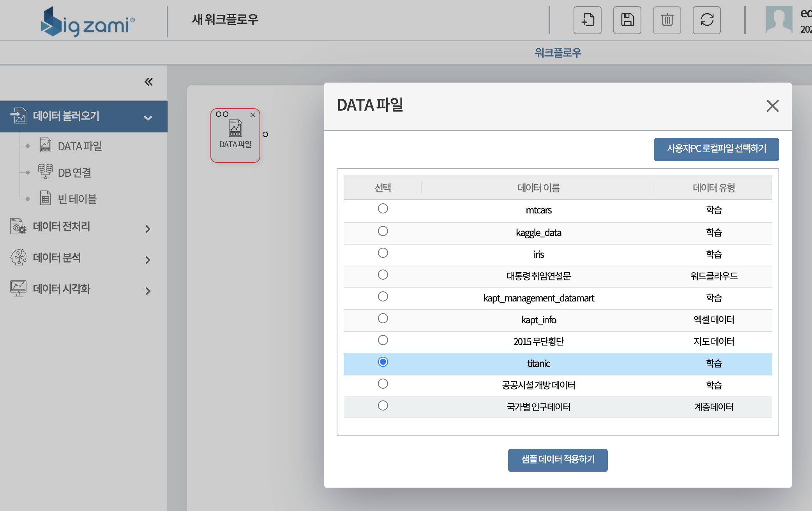The width and height of the screenshot is (812, 511).
Task: Expand the 데이터 전처리 menu
Action: pos(148,229)
